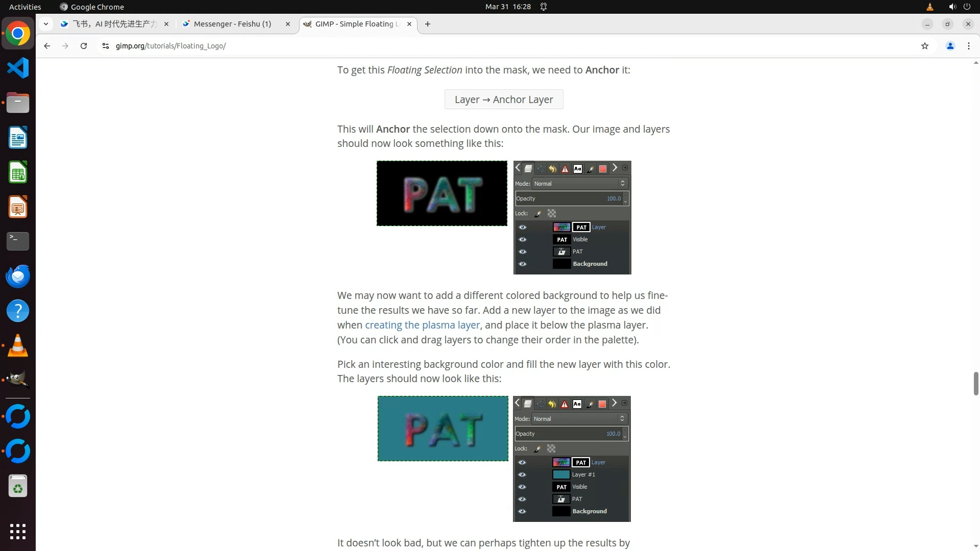Click the Activities button in top bar
The image size is (980, 551).
[25, 7]
